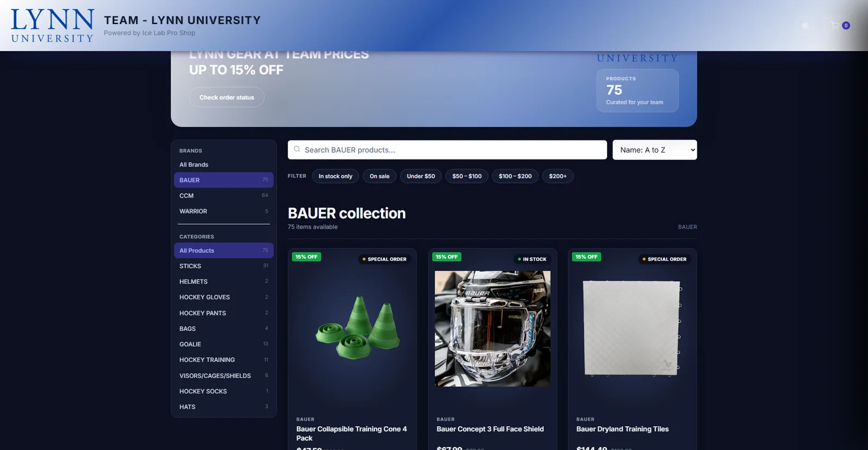Image resolution: width=868 pixels, height=450 pixels.
Task: Toggle the On sale filter
Action: coord(379,176)
